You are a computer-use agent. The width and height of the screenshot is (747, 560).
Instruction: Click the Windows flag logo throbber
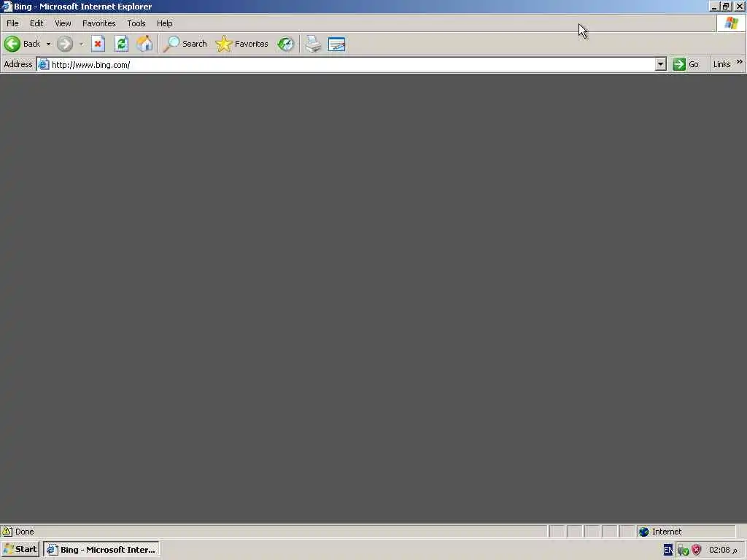click(x=731, y=23)
